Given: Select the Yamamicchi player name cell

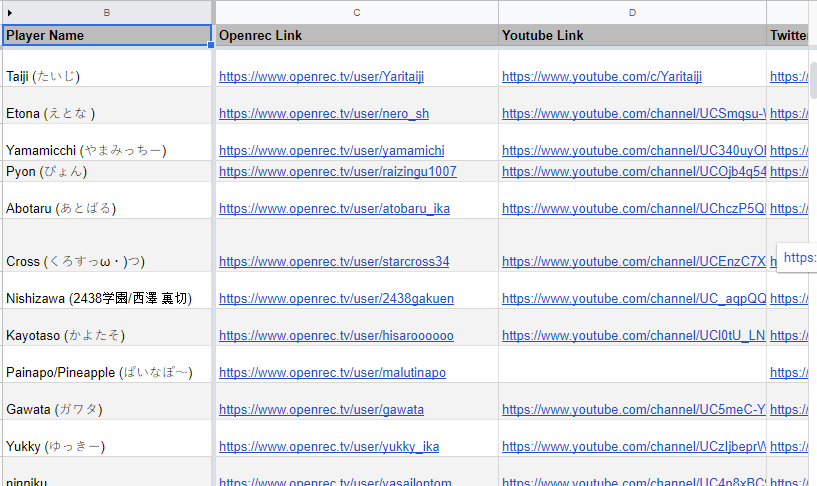Looking at the screenshot, I should [107, 142].
